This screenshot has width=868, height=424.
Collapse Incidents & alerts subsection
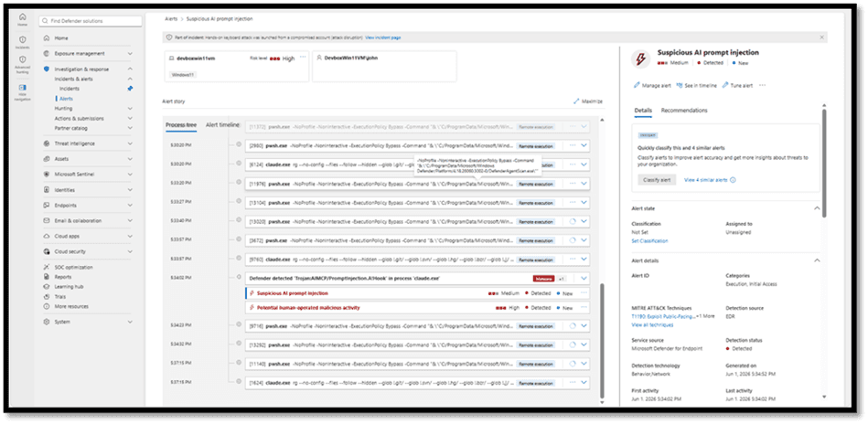[x=130, y=79]
